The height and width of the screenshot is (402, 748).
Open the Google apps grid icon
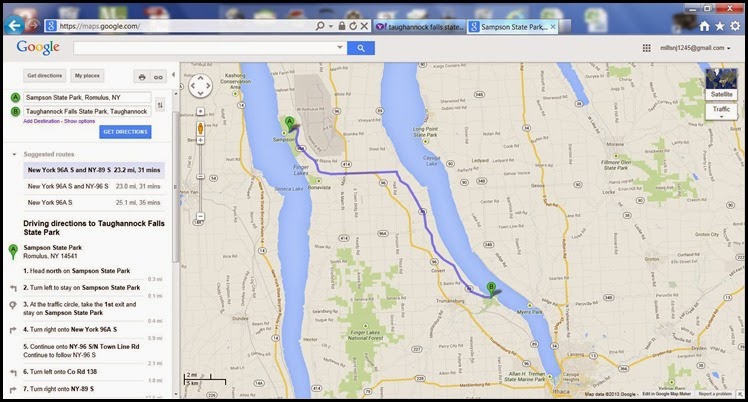point(646,48)
